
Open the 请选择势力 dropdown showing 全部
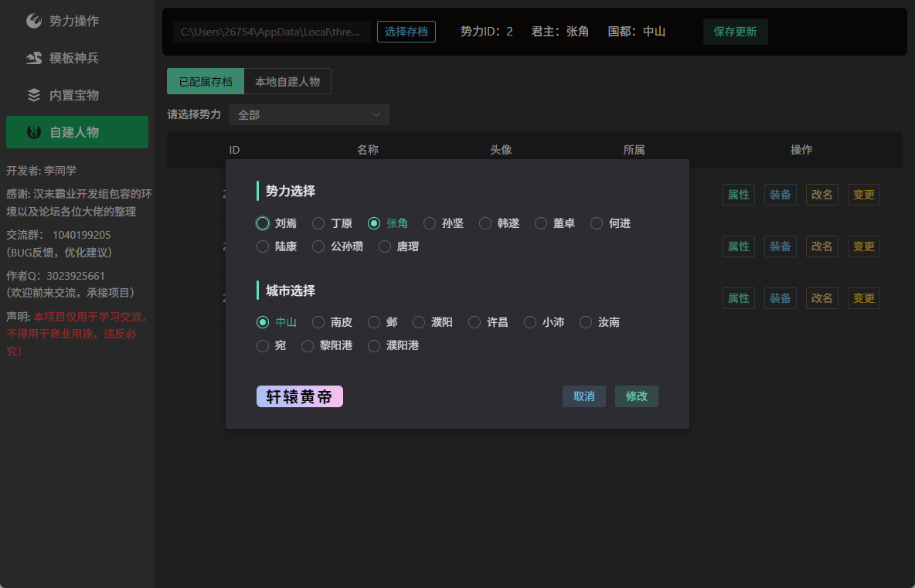[309, 114]
